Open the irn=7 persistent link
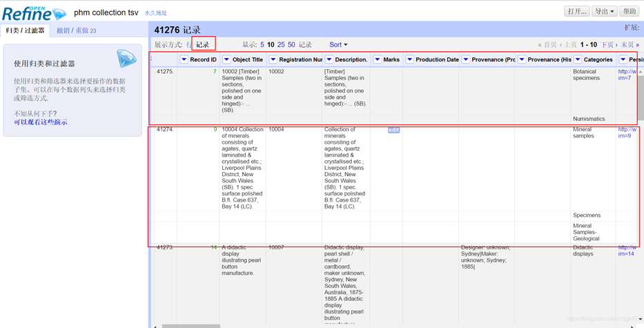This screenshot has width=644, height=328. [627, 75]
